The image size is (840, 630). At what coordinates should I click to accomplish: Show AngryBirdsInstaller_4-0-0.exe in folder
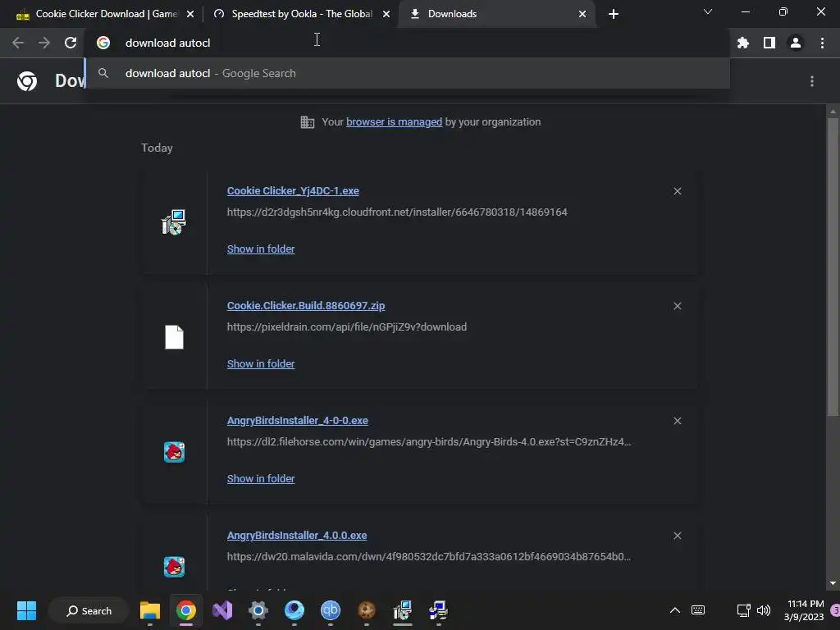261,479
